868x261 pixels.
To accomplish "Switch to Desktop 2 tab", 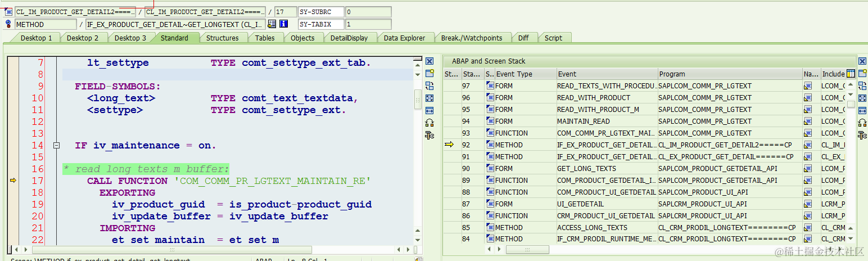I will pyautogui.click(x=82, y=38).
